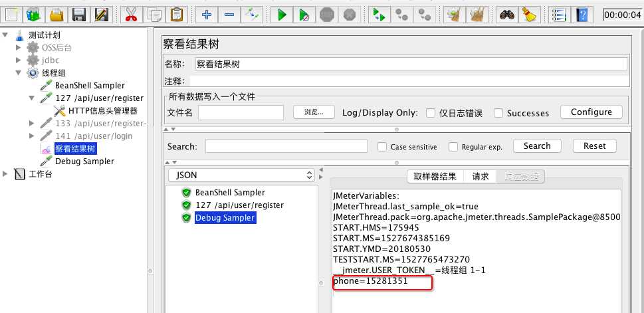Click the green Start run icon
Viewport: 644px width, 313px height.
[282, 14]
